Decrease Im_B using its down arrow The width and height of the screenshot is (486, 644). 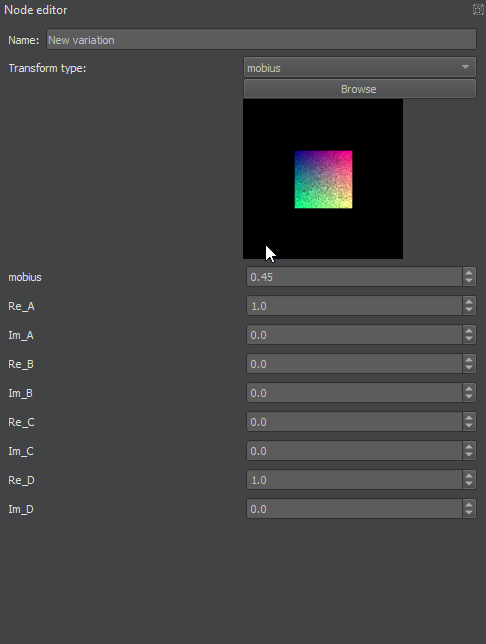(469, 398)
